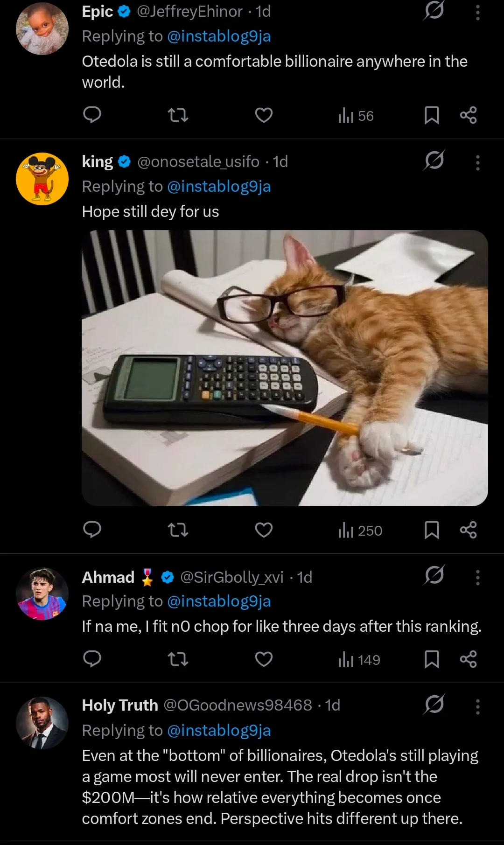The height and width of the screenshot is (845, 504).
Task: Open the sleeping cat with glasses image
Action: 285,368
